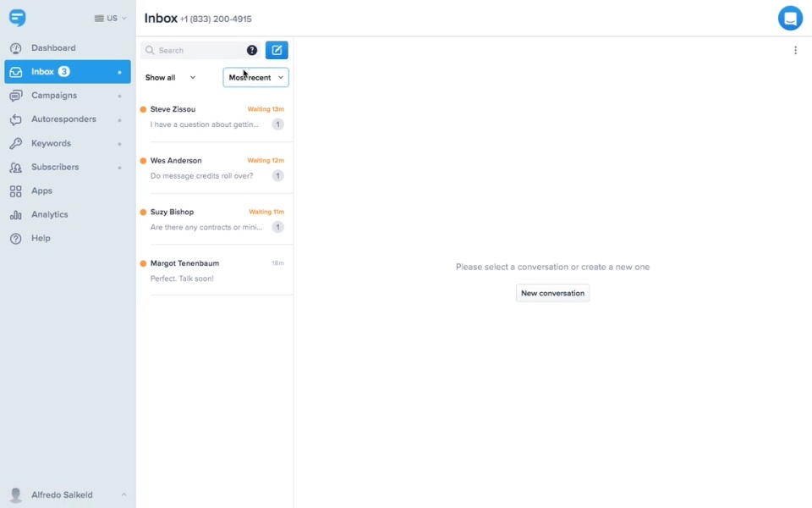Click the search help question mark icon

click(x=252, y=50)
